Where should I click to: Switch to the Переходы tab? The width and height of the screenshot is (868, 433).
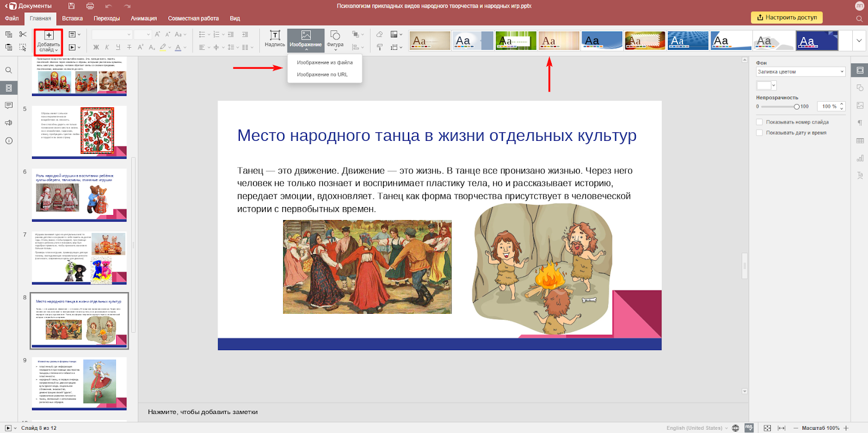(106, 18)
